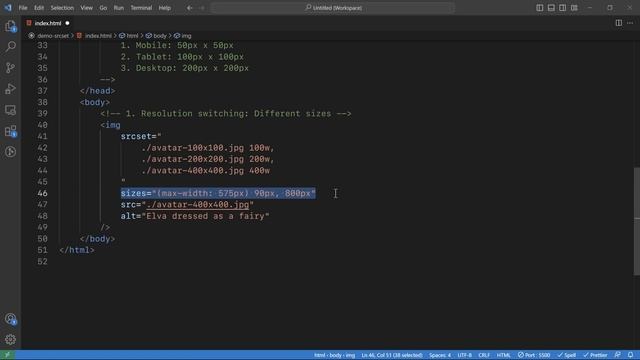The height and width of the screenshot is (360, 640).
Task: Open the notifications bell in status bar
Action: [x=631, y=355]
